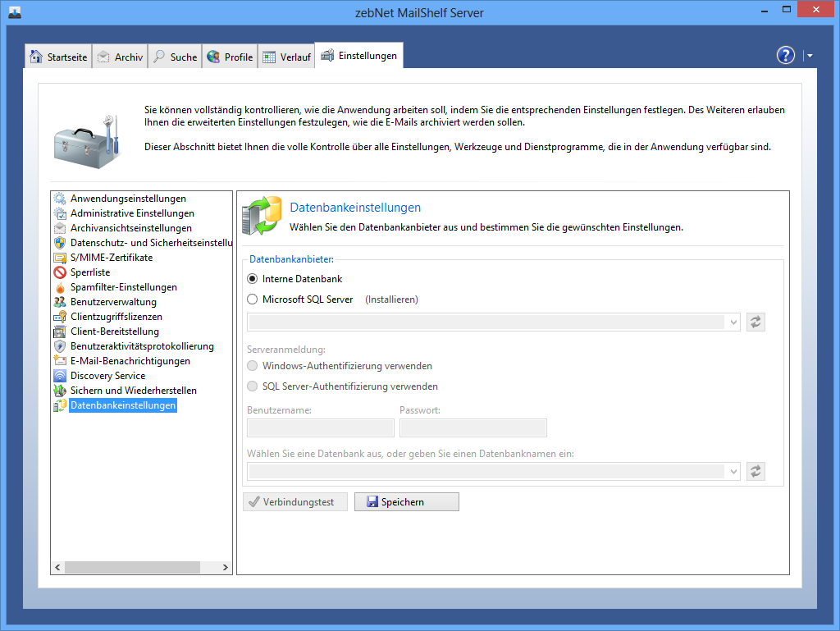Screen dimensions: 840x631
Task: Select Client-Bereitstellung entry
Action: [x=115, y=332]
